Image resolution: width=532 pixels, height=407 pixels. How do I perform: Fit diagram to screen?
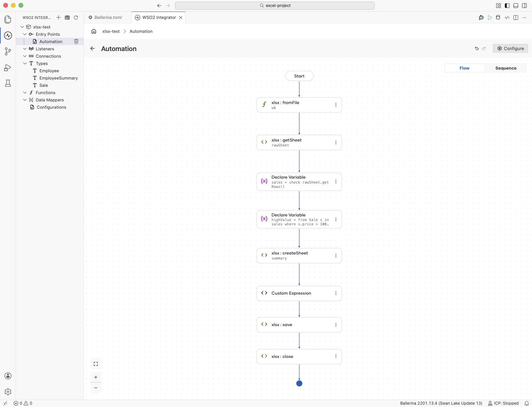pyautogui.click(x=96, y=364)
